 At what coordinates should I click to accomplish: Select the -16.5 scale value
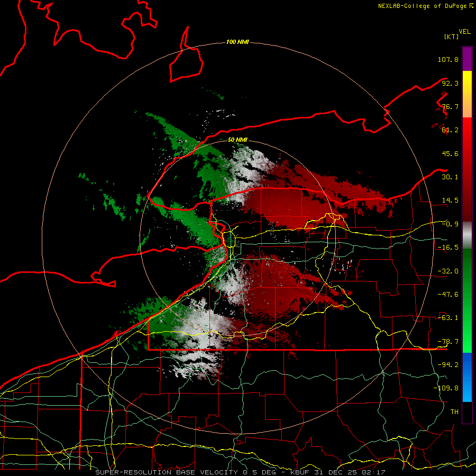pos(448,248)
